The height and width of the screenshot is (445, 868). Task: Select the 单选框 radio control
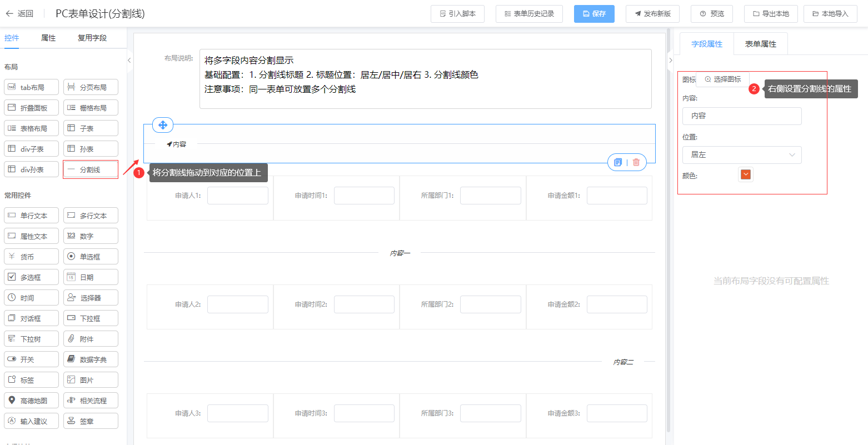(x=91, y=257)
